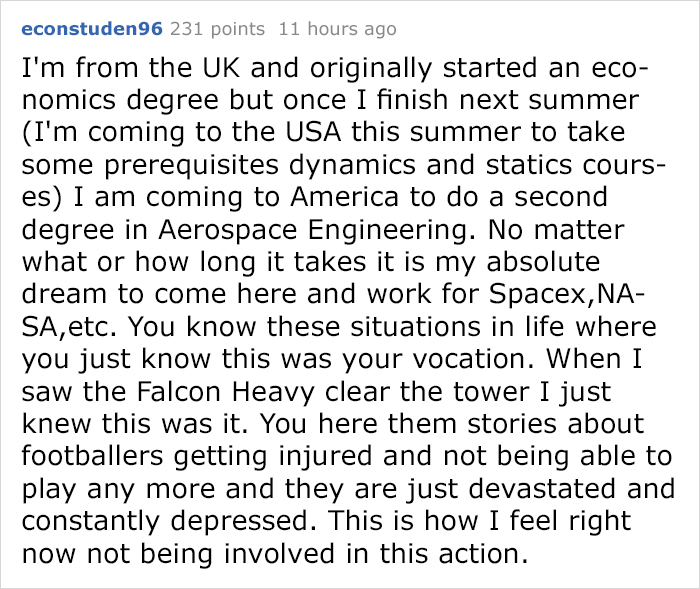Click the 11 hours ago timestamp

click(x=338, y=29)
